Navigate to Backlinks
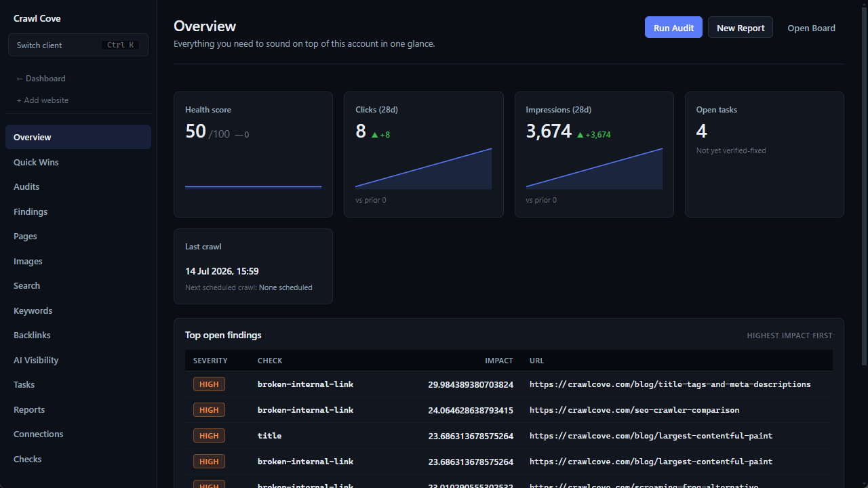This screenshot has width=868, height=488. pyautogui.click(x=78, y=335)
